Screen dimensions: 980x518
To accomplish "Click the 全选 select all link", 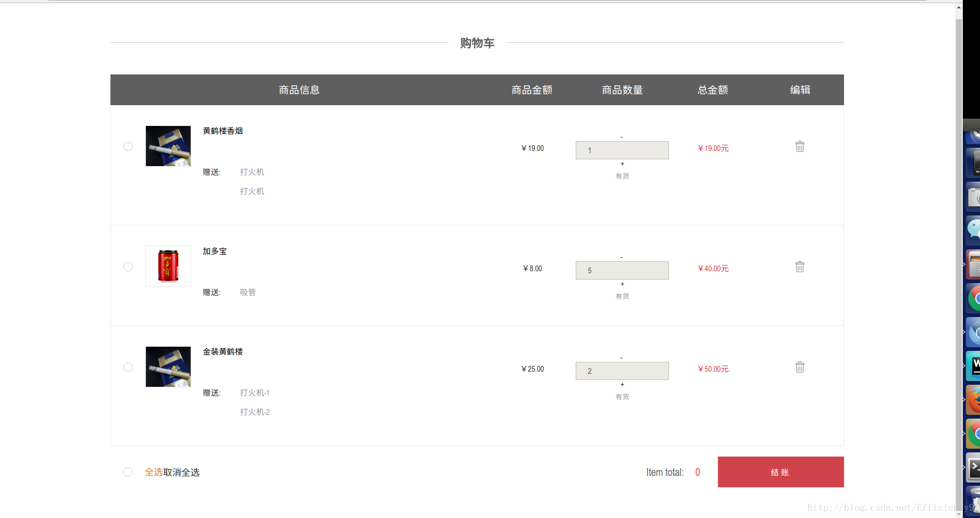I will (x=154, y=472).
